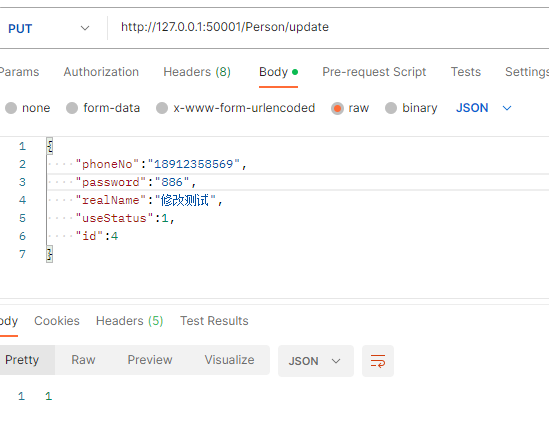Select the none body type radio
549x422 pixels.
coord(11,108)
